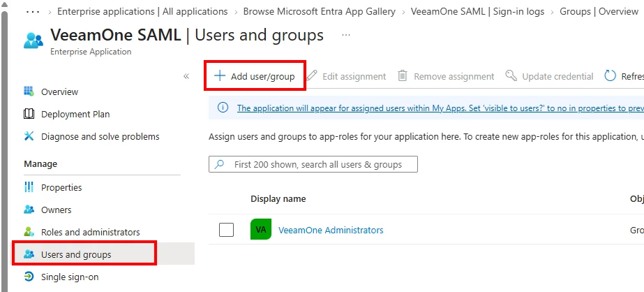
Task: Click the Deployment Plan book icon
Action: click(29, 114)
